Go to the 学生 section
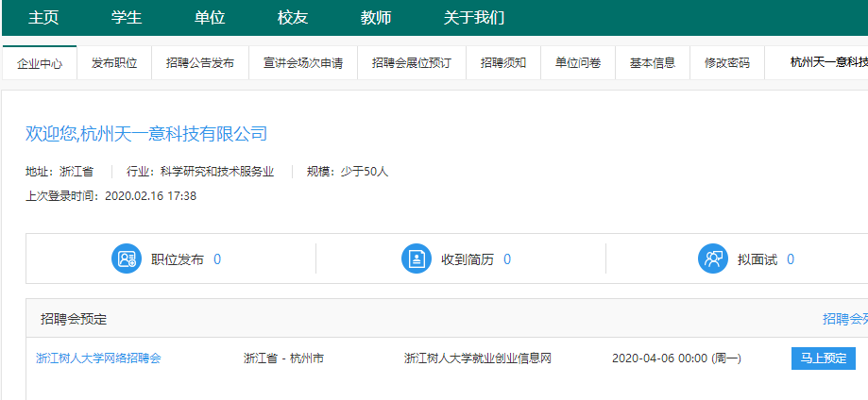 coord(127,18)
